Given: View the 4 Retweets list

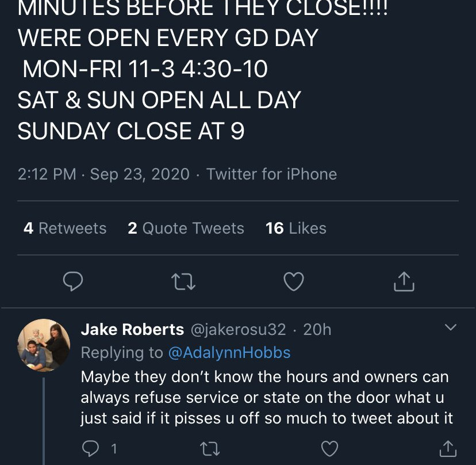Looking at the screenshot, I should 65,228.
